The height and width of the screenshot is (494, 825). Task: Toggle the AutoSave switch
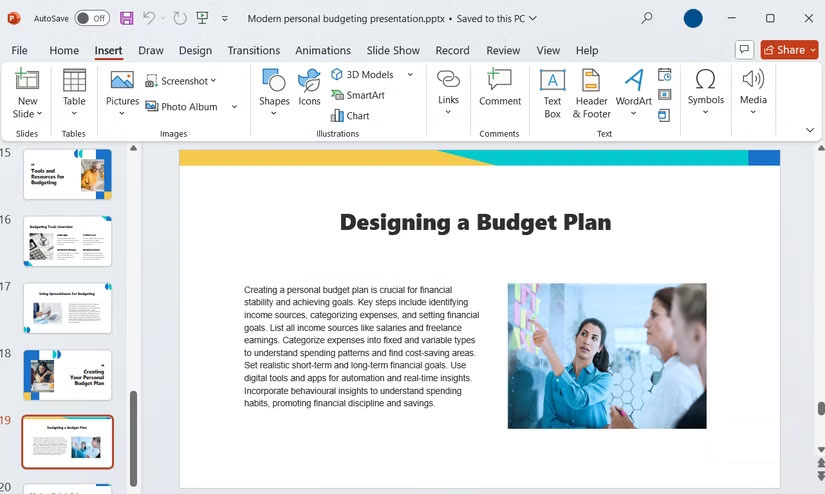[x=92, y=18]
